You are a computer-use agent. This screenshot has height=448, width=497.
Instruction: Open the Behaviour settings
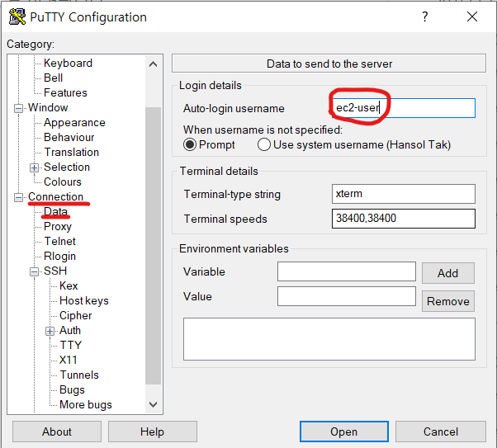[69, 138]
